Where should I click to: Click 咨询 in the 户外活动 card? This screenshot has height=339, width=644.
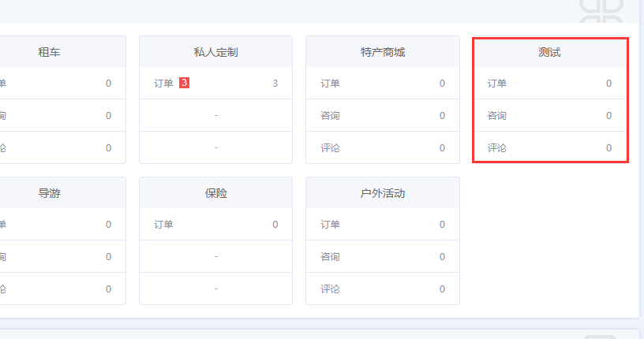click(x=330, y=257)
